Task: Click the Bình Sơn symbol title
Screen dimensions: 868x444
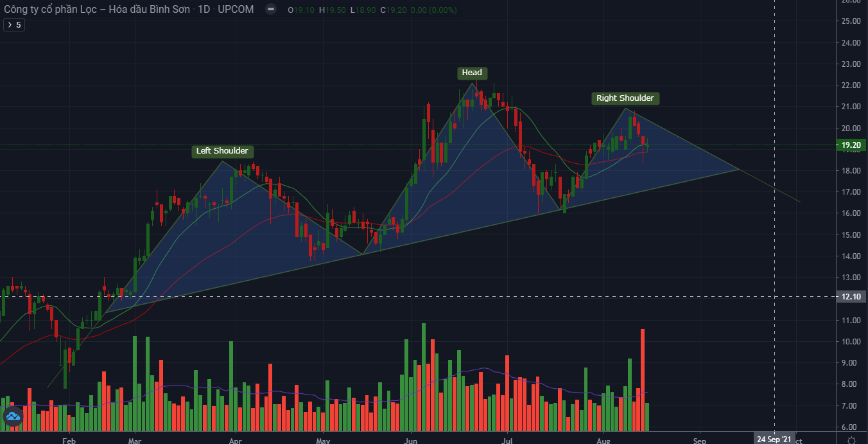Action: pos(96,10)
